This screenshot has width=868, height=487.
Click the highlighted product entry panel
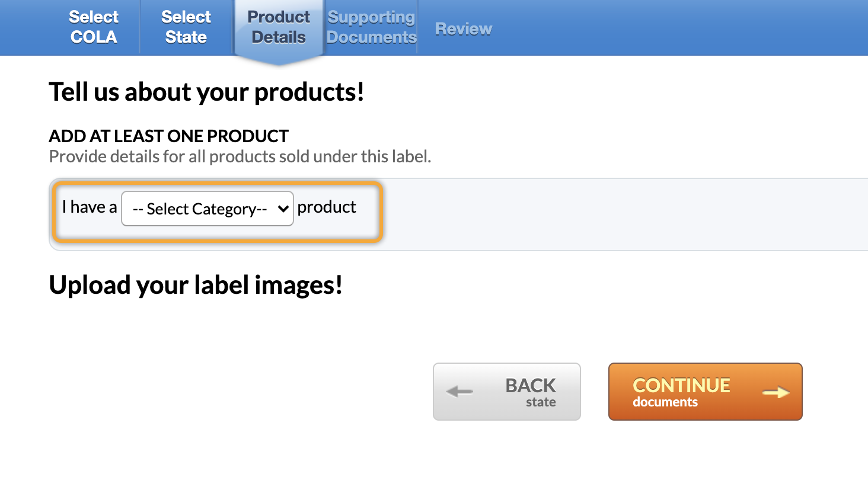217,212
